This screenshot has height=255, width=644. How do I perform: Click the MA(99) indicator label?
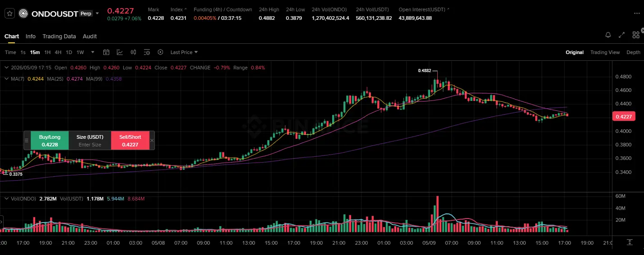pyautogui.click(x=94, y=79)
